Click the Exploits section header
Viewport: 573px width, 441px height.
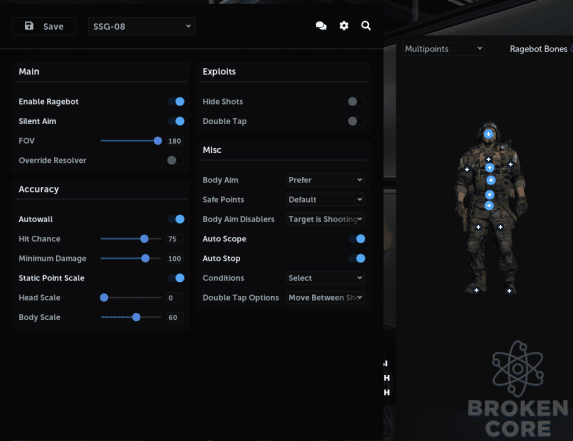coord(219,72)
